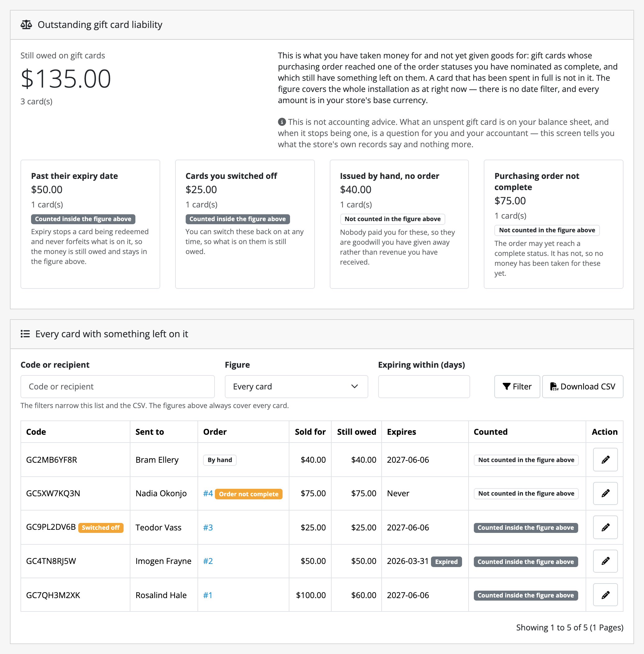The height and width of the screenshot is (654, 644).
Task: Download the CSV of cards
Action: coord(583,386)
